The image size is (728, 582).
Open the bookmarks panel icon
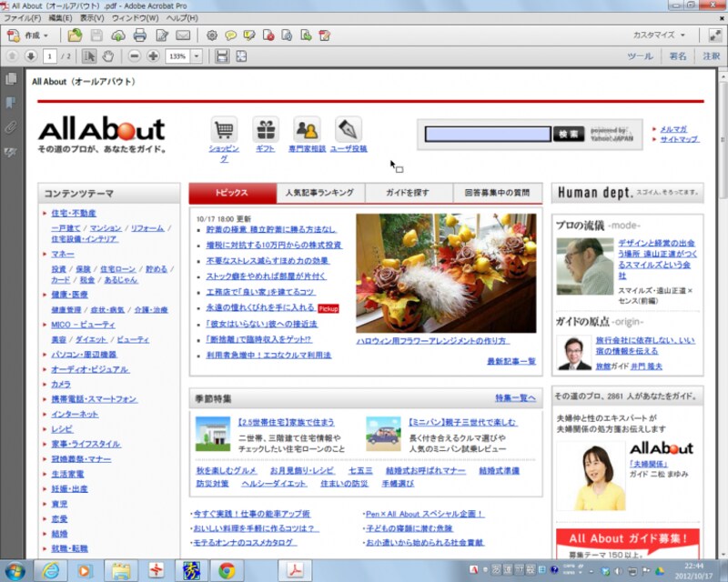click(10, 103)
